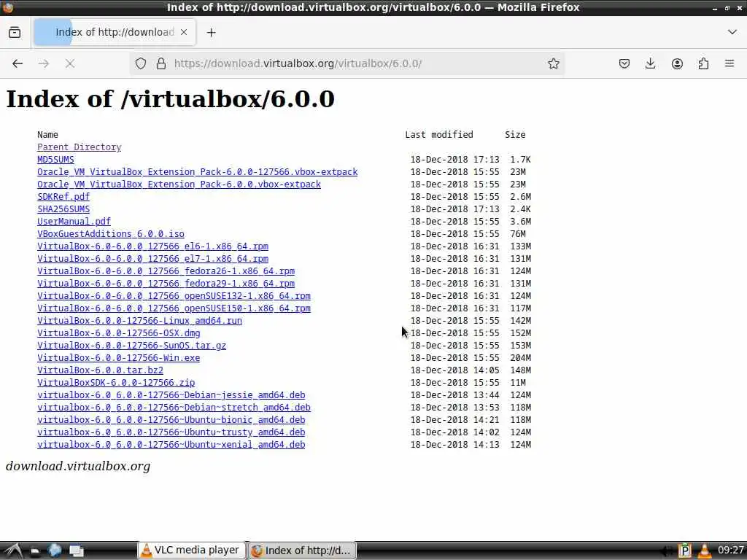Download the openSUSE150 rpm package
Image resolution: width=747 pixels, height=560 pixels.
pyautogui.click(x=174, y=308)
